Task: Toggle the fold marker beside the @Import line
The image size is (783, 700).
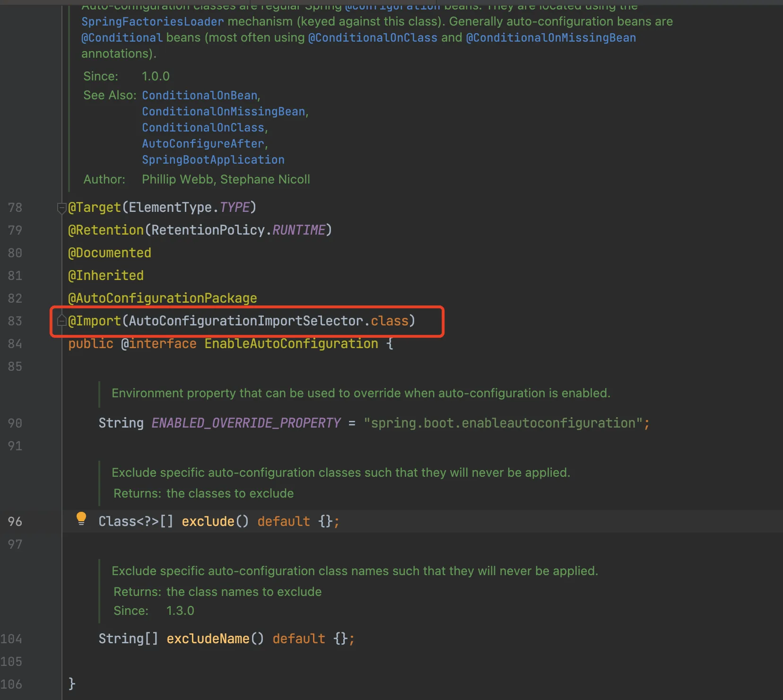Action: point(61,321)
